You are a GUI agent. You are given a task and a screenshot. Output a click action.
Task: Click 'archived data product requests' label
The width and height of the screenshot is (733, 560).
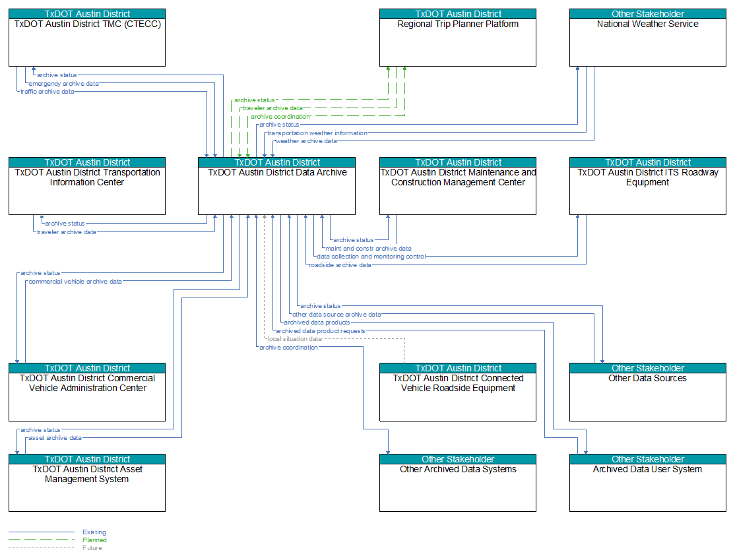(321, 331)
